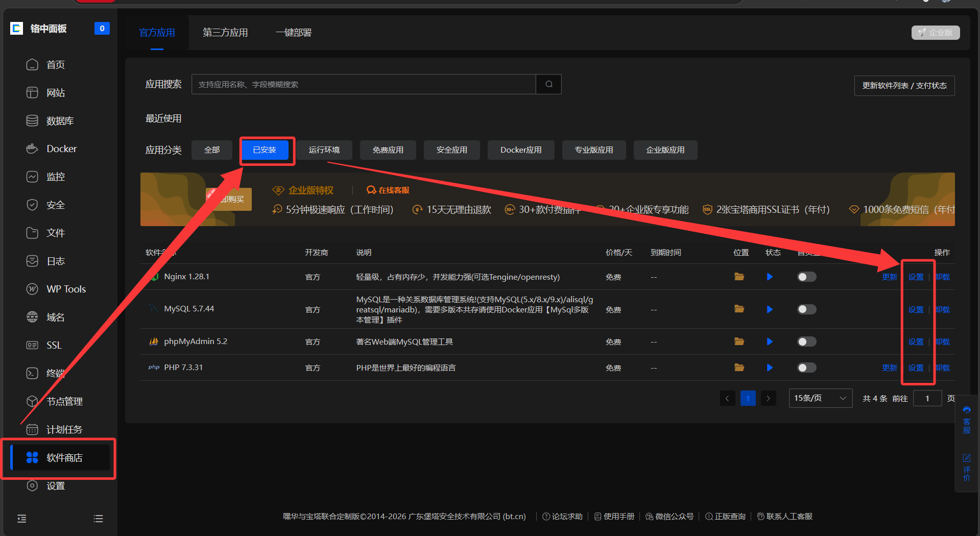Filter apps by 企业版应用 category
980x536 pixels.
(x=665, y=150)
